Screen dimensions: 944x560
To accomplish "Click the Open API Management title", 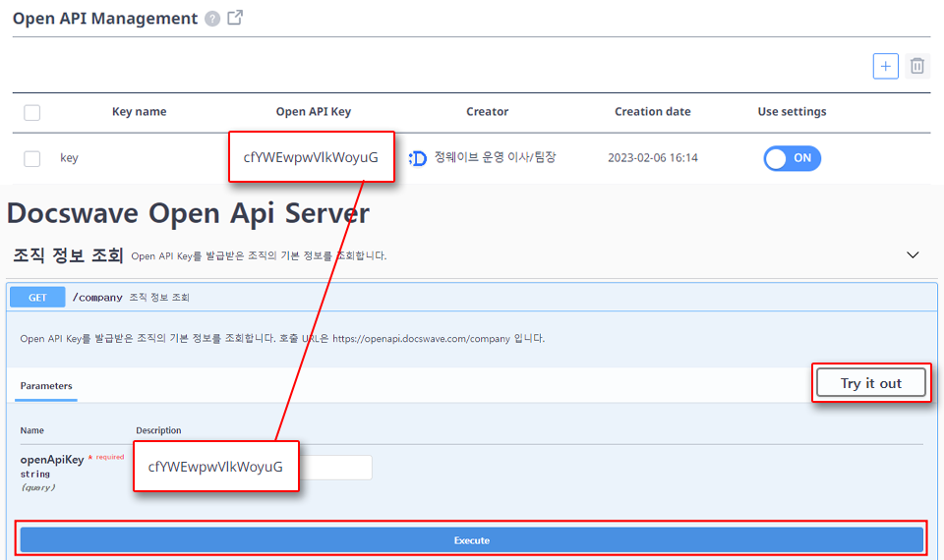I will coord(105,19).
